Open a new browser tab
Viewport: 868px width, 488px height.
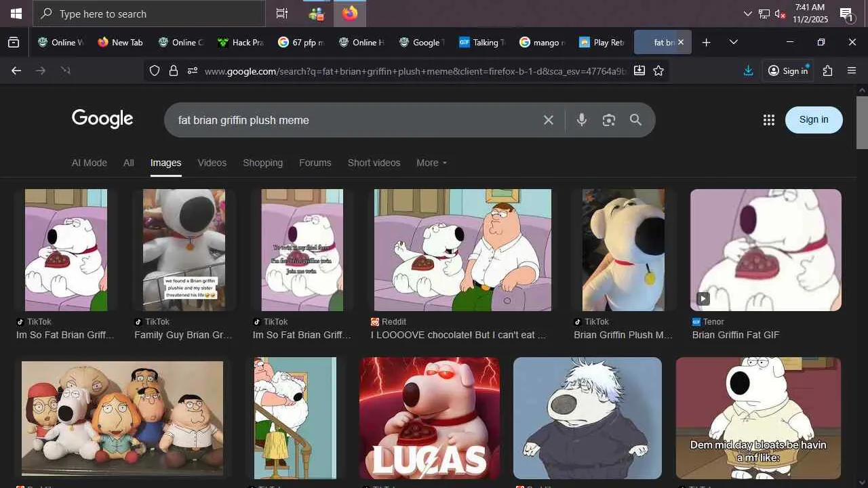(706, 42)
